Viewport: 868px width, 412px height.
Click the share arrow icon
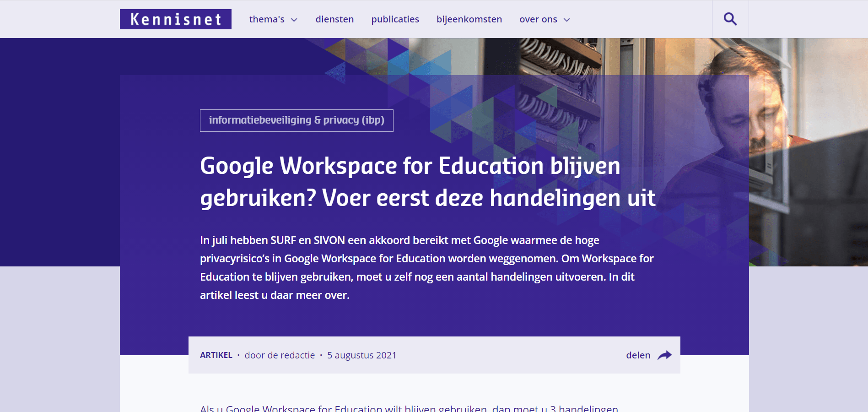[664, 355]
